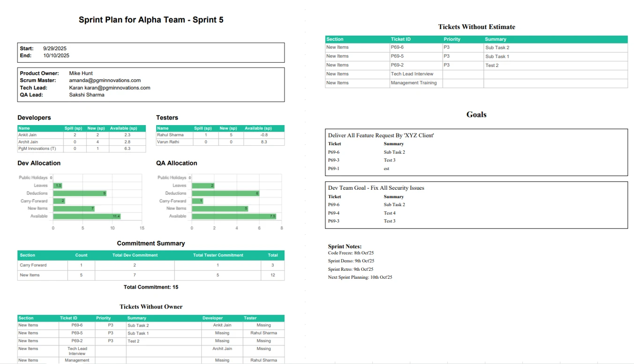Click the '-0.8' available value for Rahul Sharma
Viewport: 634px width, 364px height.
coord(263,135)
